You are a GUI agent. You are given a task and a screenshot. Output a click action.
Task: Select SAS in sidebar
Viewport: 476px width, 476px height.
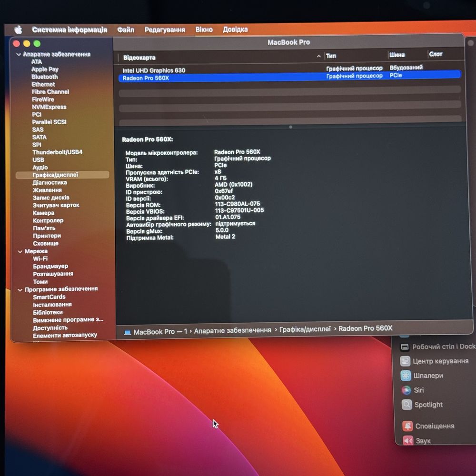click(38, 129)
